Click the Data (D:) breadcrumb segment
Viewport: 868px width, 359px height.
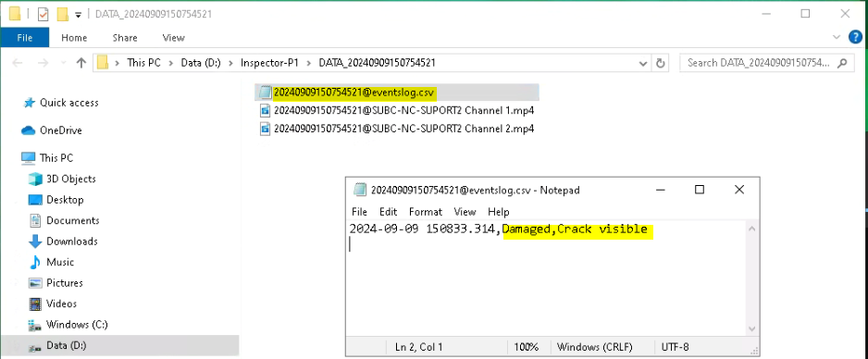(201, 63)
